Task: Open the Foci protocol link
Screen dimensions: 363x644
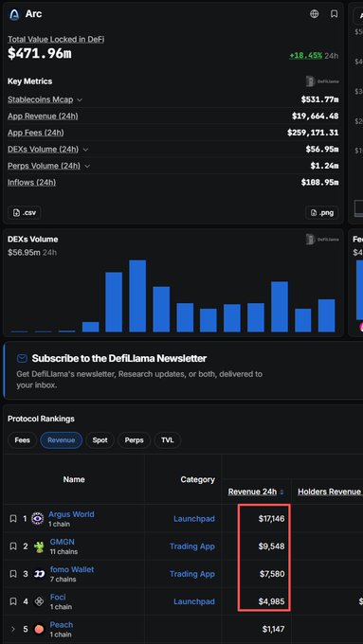Action: click(x=58, y=597)
